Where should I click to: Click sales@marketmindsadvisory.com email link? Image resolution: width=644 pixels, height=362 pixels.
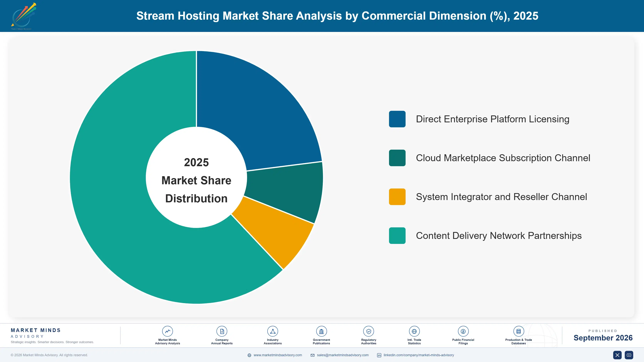343,355
